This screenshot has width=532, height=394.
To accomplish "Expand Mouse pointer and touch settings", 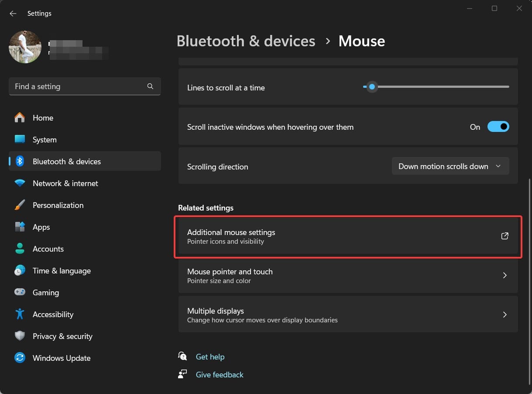I will pos(505,276).
